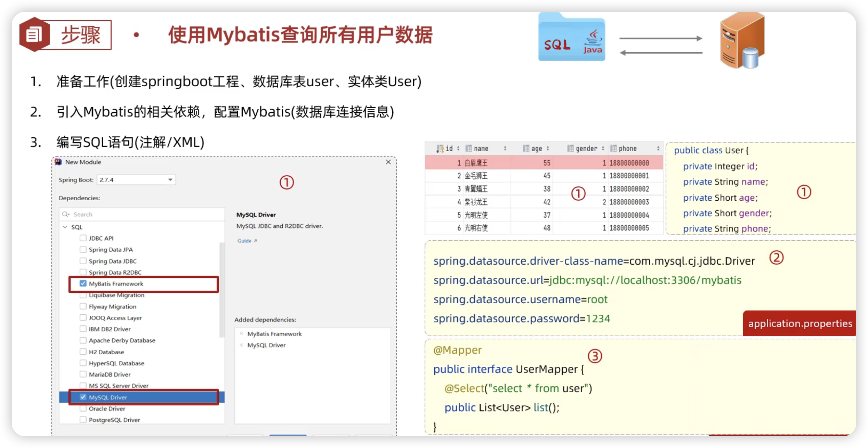The width and height of the screenshot is (868, 448).
Task: Enable the Spring Data JPA checkbox
Action: [x=83, y=250]
